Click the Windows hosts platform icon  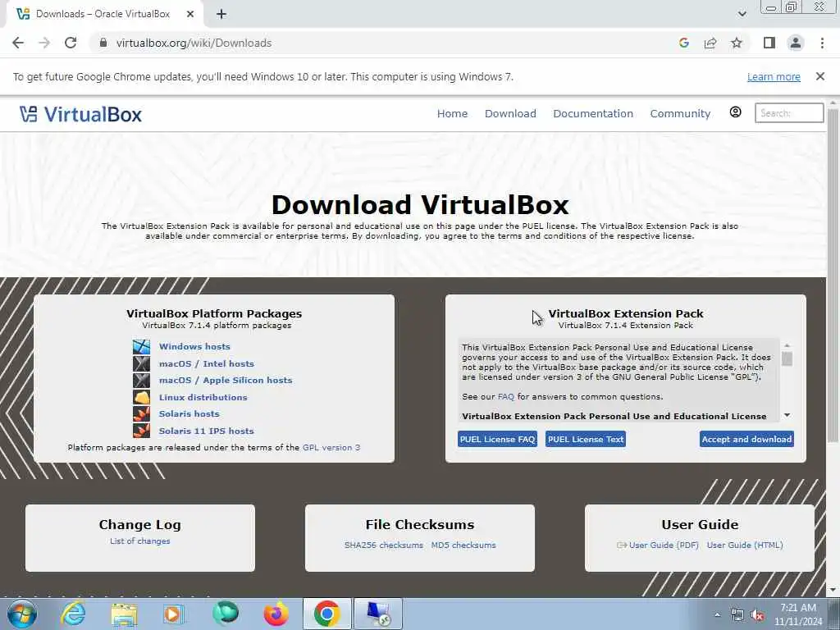[x=141, y=347]
